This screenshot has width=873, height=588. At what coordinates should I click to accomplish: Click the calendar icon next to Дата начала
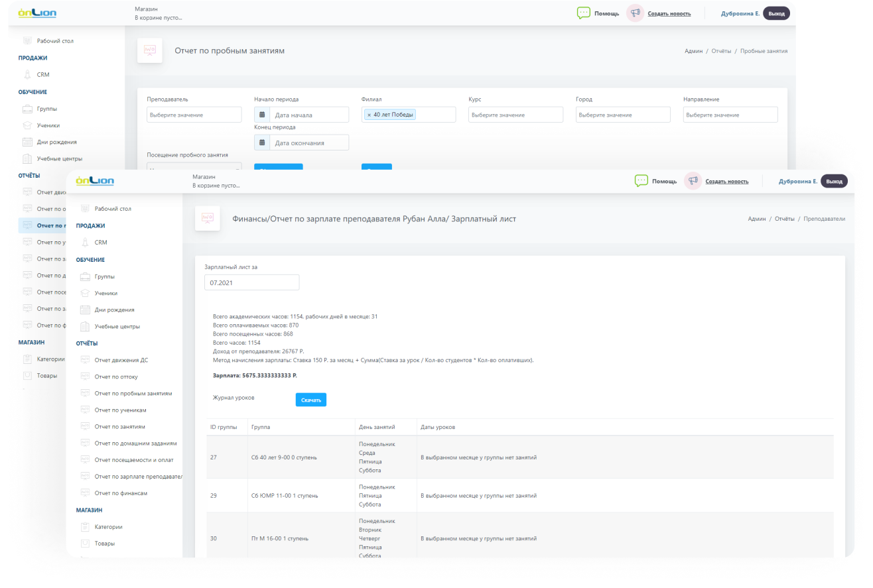[x=261, y=114]
